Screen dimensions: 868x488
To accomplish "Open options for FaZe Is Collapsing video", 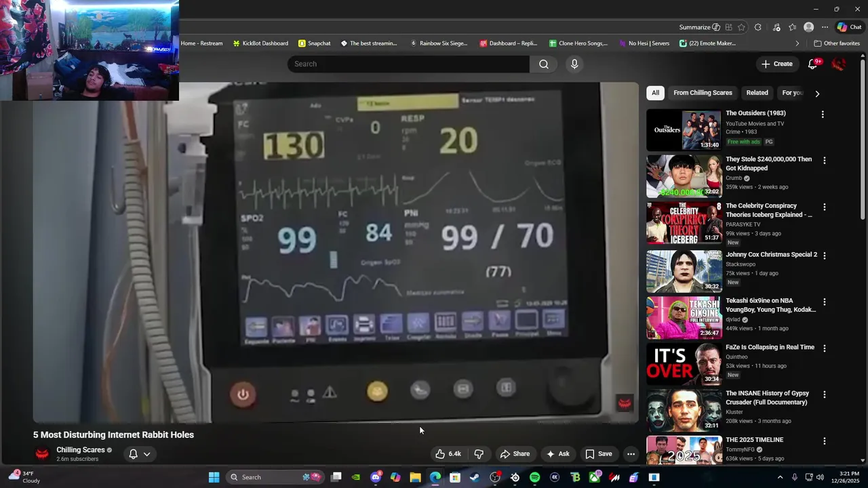I will [x=825, y=348].
